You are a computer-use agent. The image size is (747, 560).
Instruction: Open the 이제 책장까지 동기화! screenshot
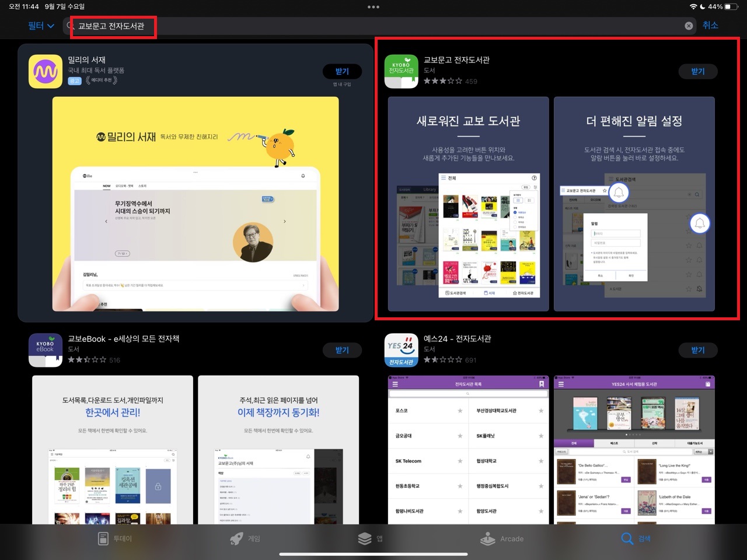pyautogui.click(x=278, y=450)
